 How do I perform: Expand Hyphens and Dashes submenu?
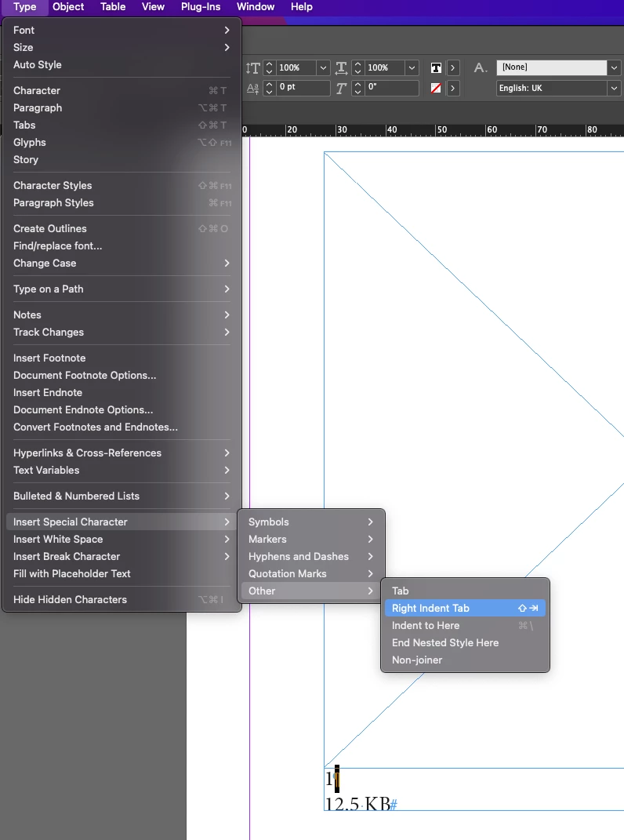click(x=311, y=556)
